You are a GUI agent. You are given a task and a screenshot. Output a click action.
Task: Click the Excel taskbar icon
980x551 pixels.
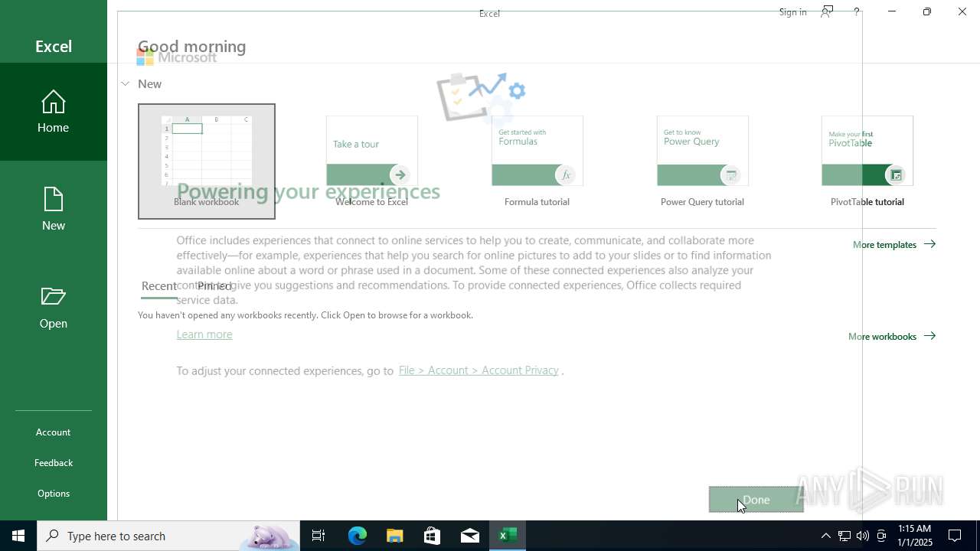pos(508,536)
